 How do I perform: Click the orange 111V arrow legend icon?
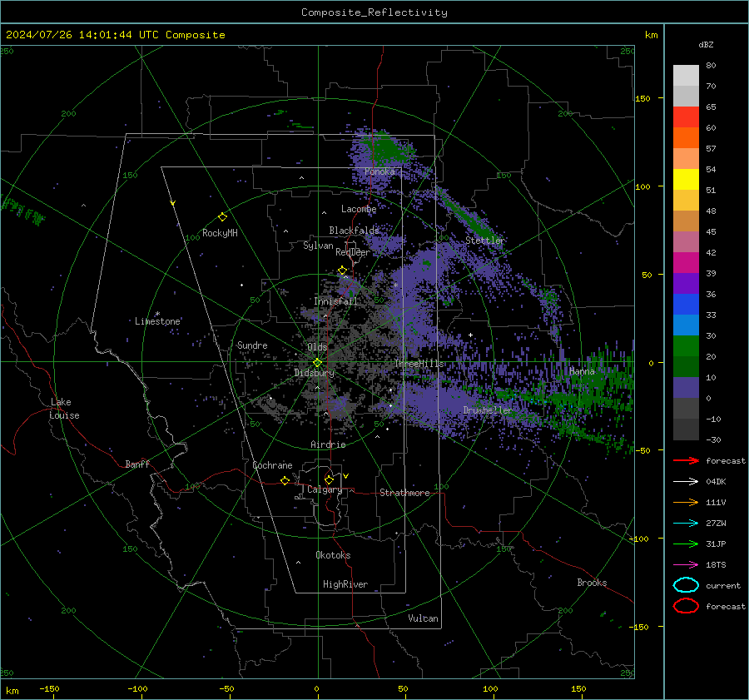coord(686,502)
